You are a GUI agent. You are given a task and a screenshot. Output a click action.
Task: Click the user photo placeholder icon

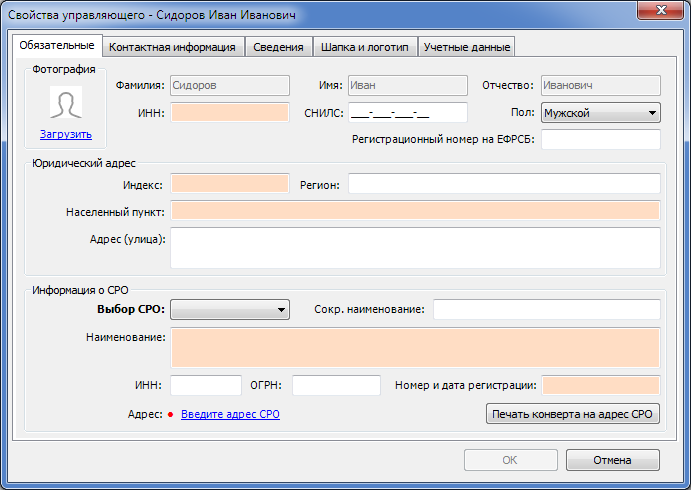pos(66,102)
